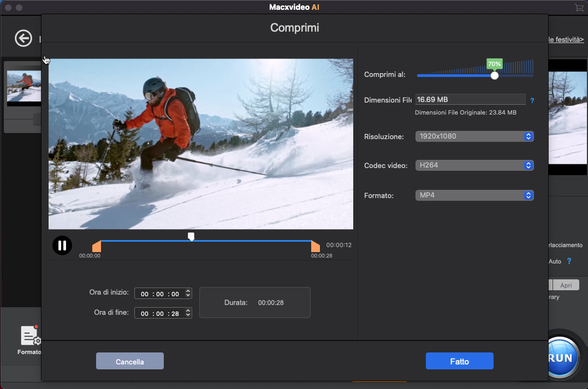Screen dimensions: 588x389
Task: Click the help icon next to Dimensioni File
Action: 532,100
